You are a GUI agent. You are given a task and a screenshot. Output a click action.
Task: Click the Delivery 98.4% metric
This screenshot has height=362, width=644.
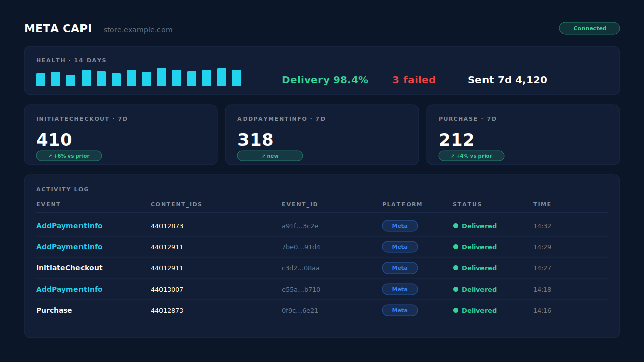click(325, 80)
